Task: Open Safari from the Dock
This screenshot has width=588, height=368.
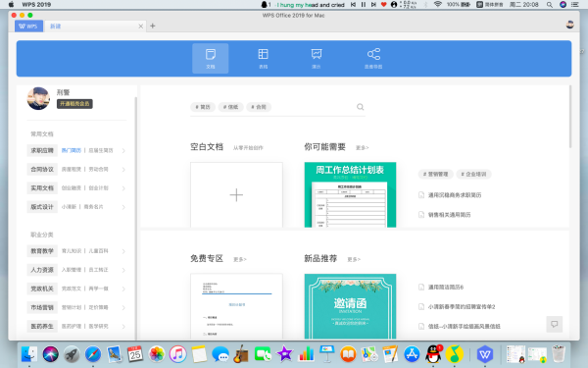Action: click(93, 353)
